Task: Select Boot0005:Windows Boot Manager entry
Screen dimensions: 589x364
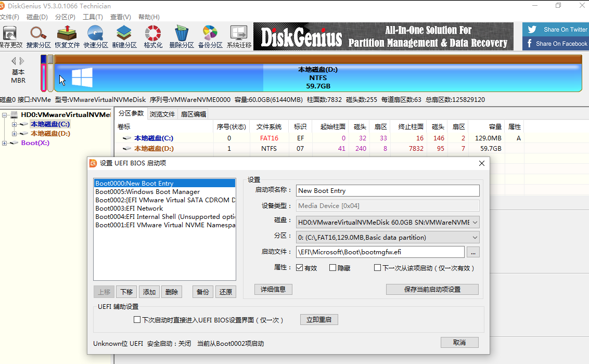Action: click(x=148, y=192)
